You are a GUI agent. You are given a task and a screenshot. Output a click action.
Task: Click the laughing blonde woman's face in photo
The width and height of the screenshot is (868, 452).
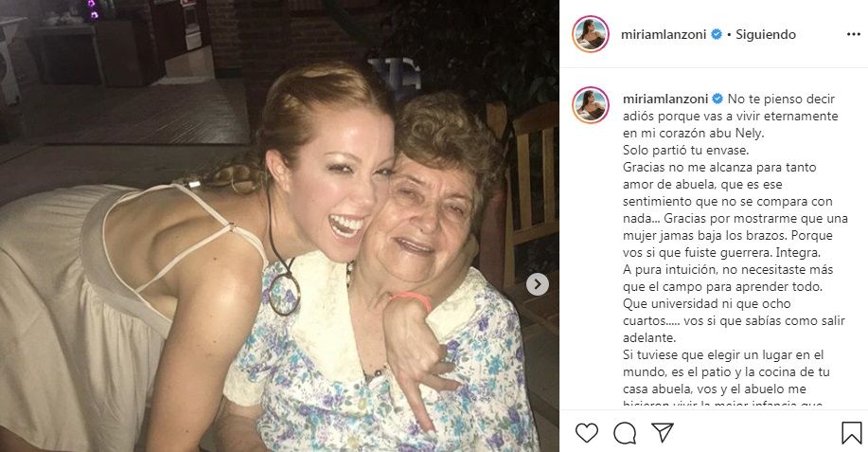point(343,188)
